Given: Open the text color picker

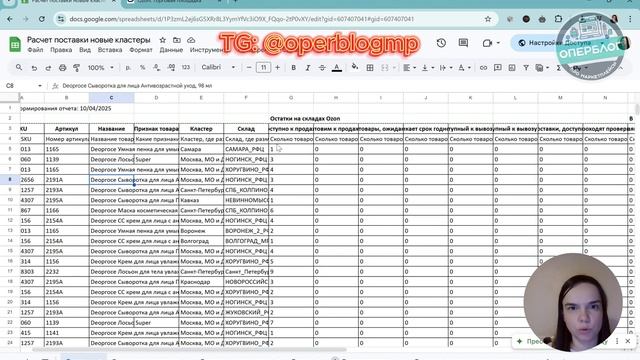Looking at the screenshot, I should pyautogui.click(x=337, y=68).
